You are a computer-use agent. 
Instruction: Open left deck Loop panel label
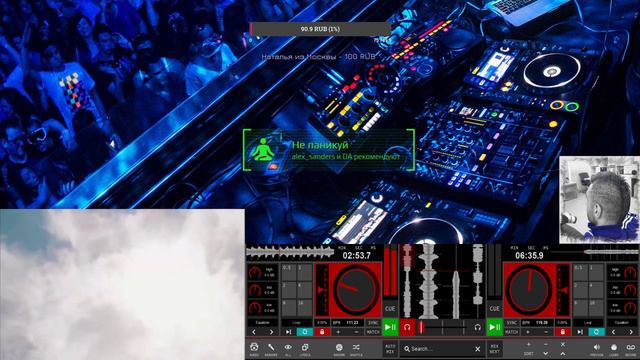(296, 322)
